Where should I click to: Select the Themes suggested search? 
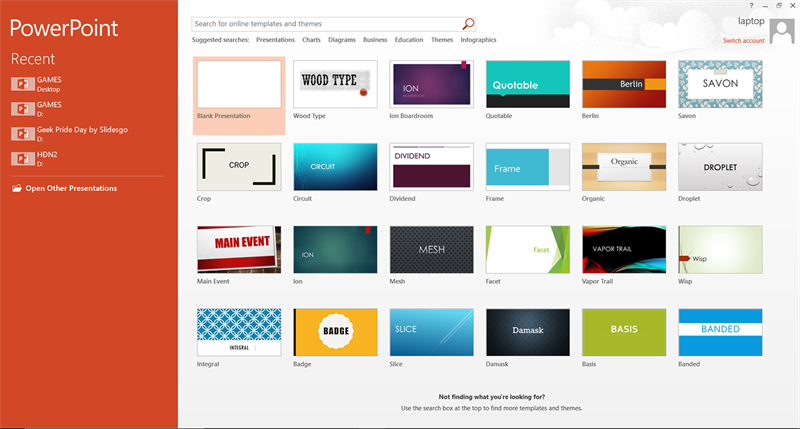pyautogui.click(x=442, y=40)
